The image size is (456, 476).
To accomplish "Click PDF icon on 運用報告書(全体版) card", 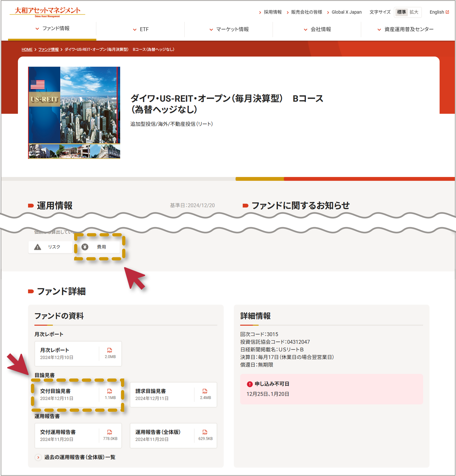I will click(x=205, y=433).
